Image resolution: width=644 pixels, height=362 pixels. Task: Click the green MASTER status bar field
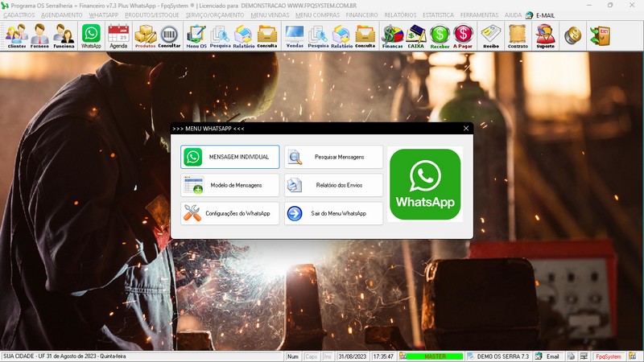[435, 356]
